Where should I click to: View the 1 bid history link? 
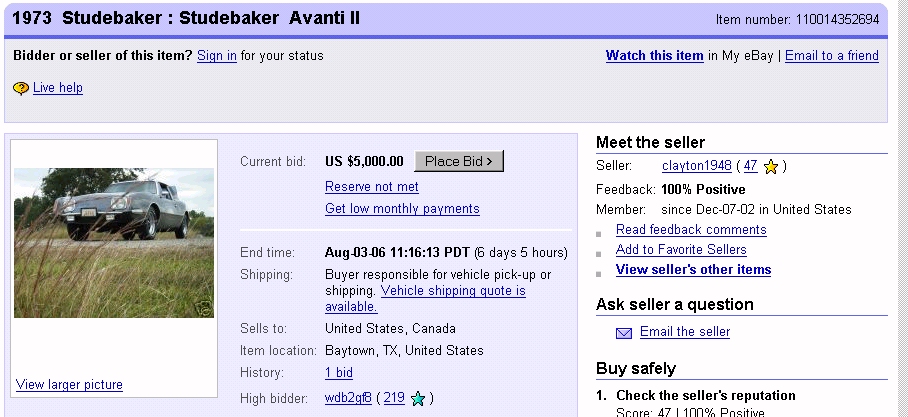click(x=339, y=373)
